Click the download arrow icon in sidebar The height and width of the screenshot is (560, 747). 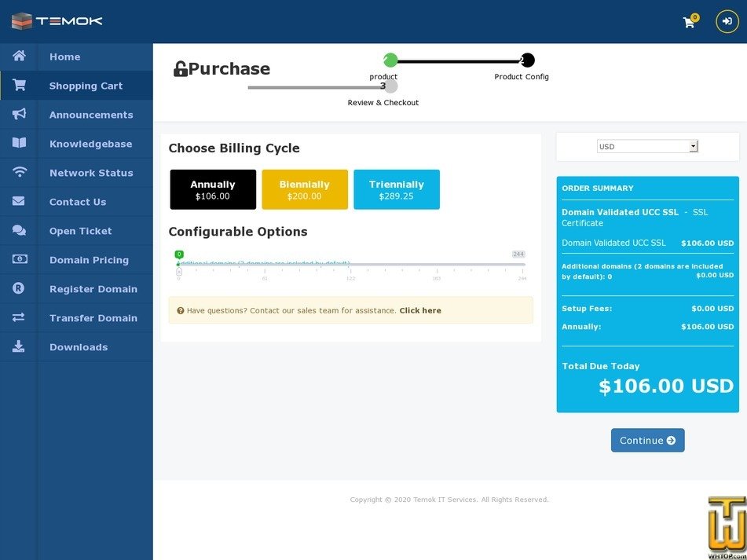coord(19,347)
